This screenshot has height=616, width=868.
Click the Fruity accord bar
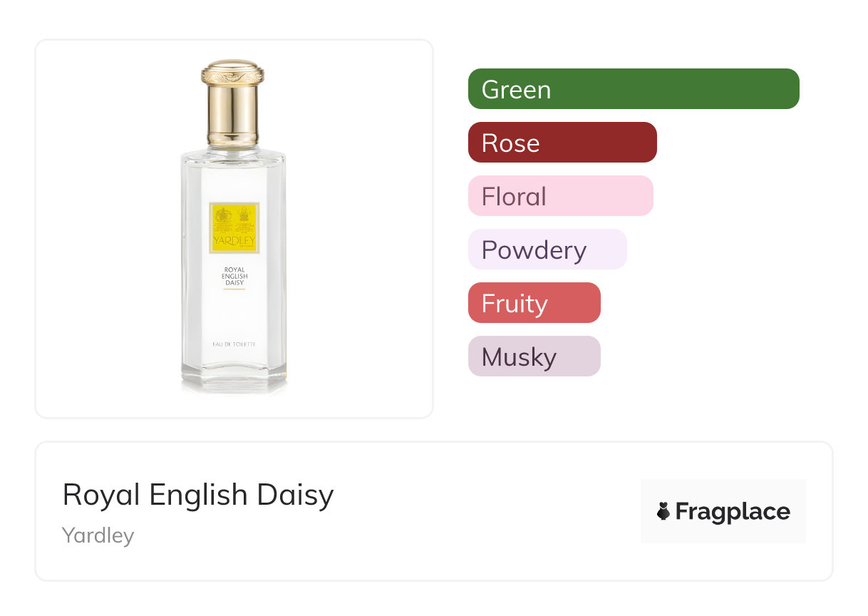coord(534,303)
